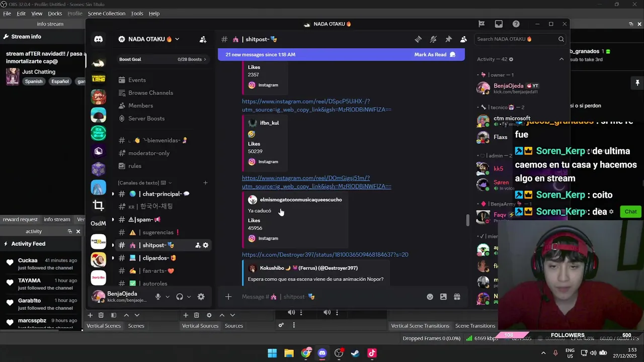Open Discord from the Windows taskbar
The width and height of the screenshot is (644, 362).
coord(322,353)
